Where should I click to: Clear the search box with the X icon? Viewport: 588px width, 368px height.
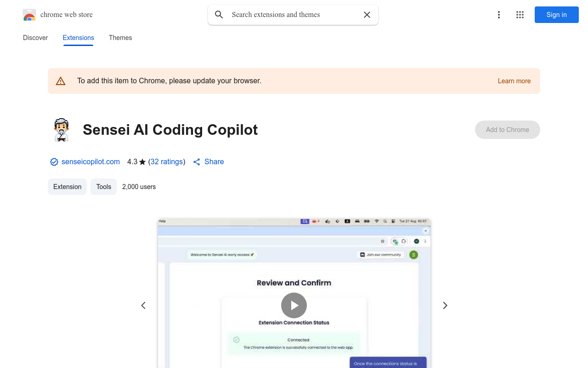tap(367, 15)
